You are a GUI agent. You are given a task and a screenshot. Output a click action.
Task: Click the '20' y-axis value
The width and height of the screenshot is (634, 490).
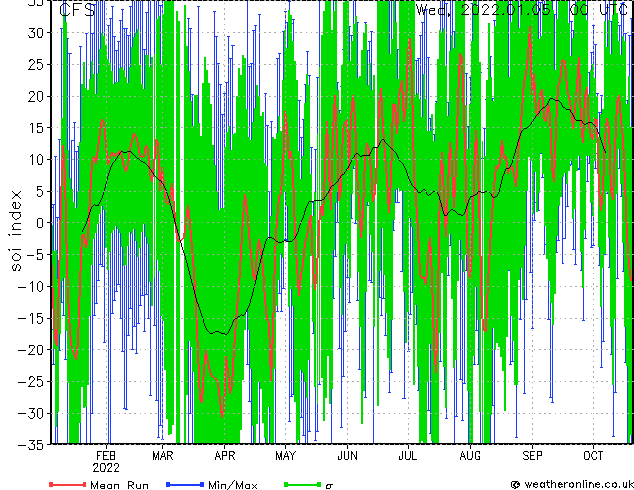[36, 96]
